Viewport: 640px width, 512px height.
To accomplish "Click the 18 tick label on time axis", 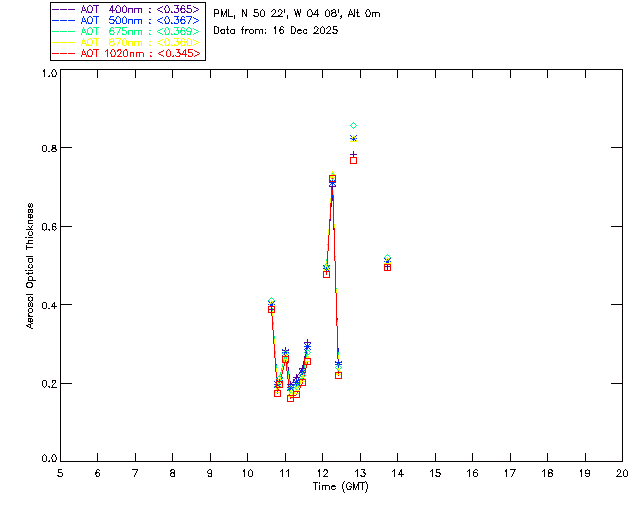I will click(547, 473).
